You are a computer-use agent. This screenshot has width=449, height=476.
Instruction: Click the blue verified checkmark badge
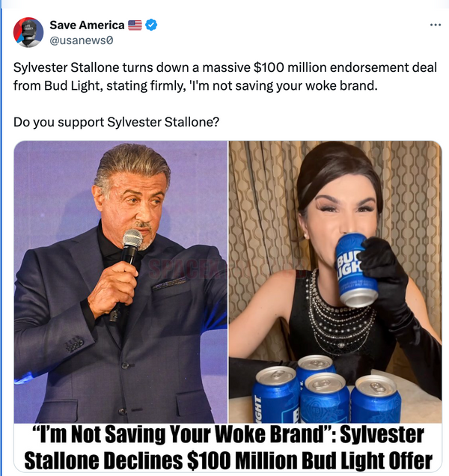click(151, 25)
